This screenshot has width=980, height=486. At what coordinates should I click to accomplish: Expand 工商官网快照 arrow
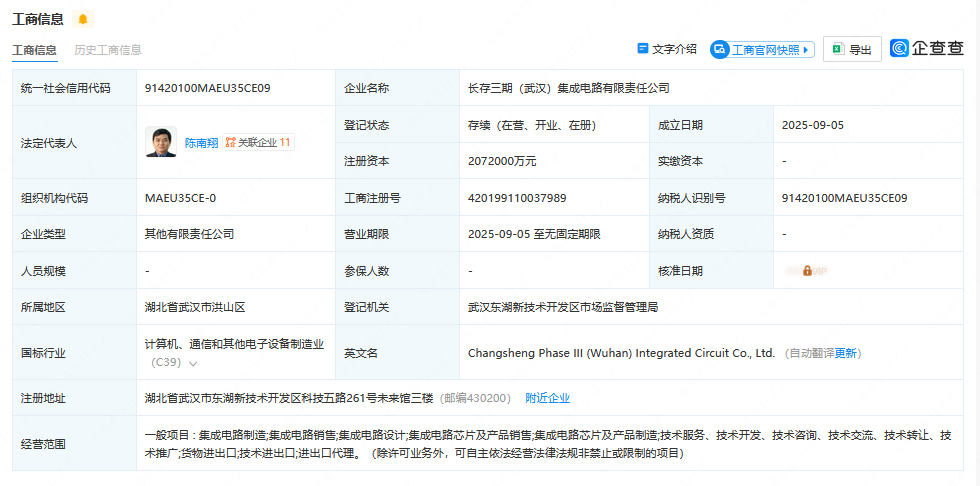(808, 49)
